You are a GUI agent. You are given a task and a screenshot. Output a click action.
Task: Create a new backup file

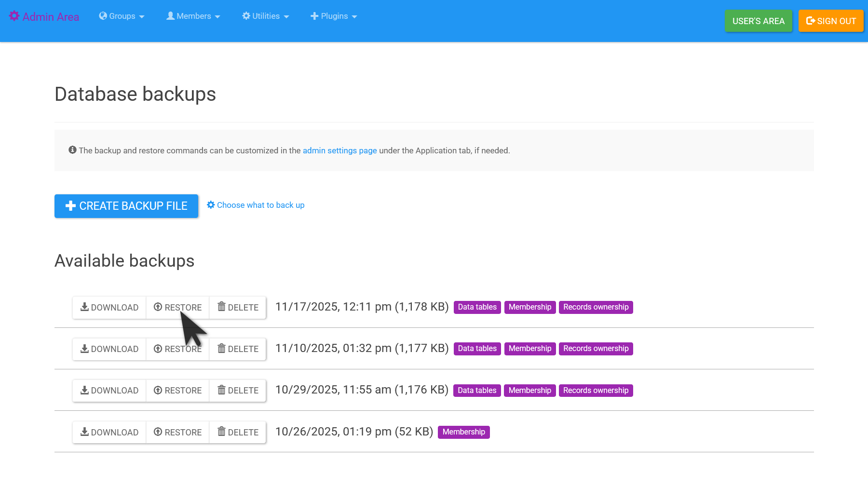click(126, 206)
